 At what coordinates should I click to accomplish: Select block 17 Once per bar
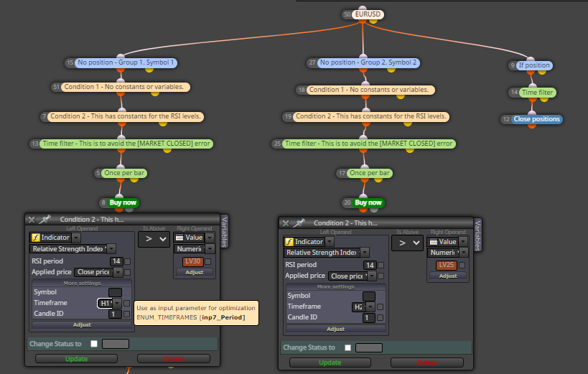(369, 173)
